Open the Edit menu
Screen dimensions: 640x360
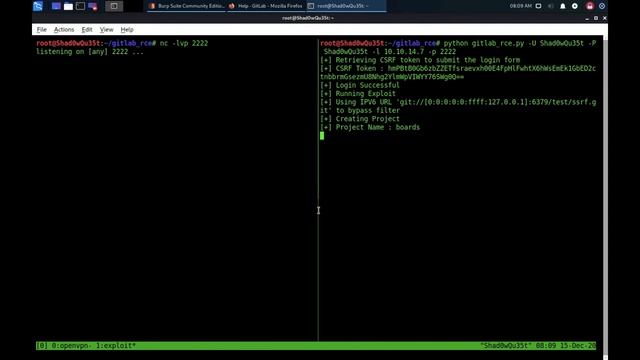(87, 29)
